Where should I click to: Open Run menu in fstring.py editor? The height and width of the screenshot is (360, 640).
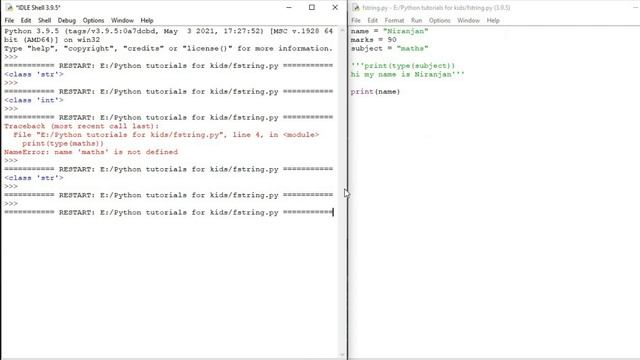pos(416,20)
